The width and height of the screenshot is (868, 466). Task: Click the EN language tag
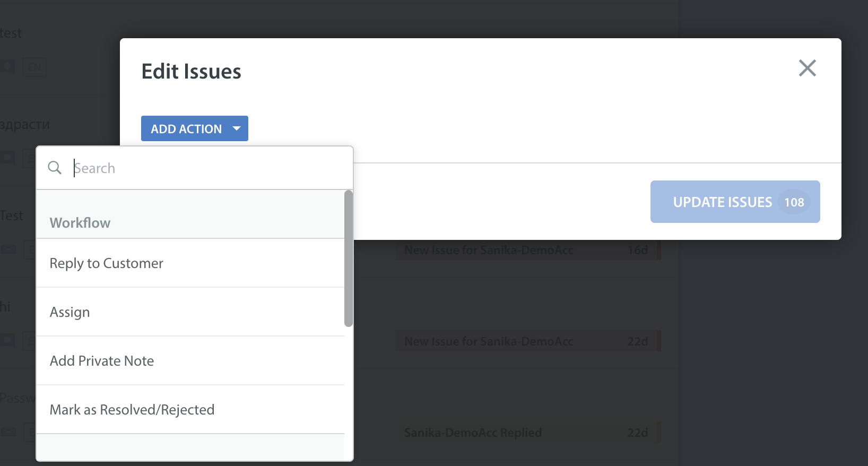point(34,67)
